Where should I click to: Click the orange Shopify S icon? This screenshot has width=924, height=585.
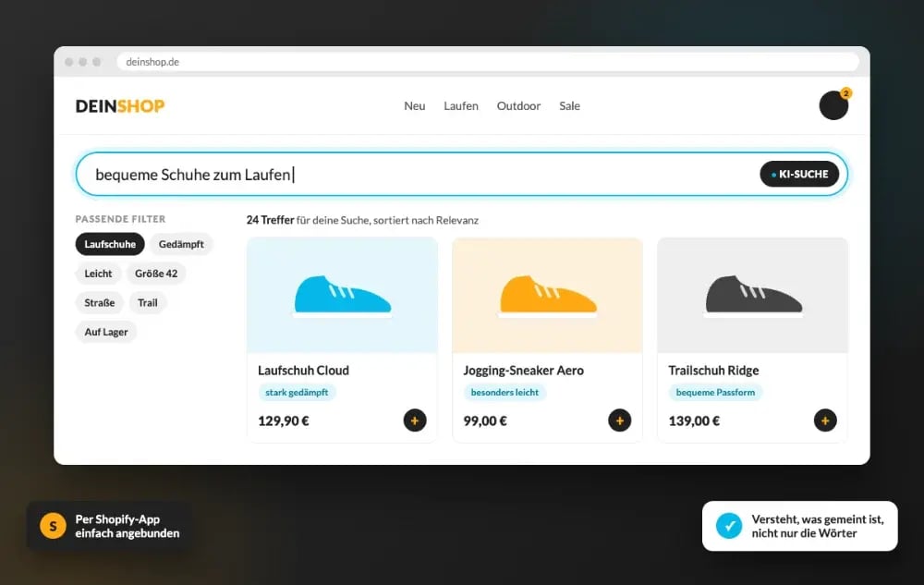point(53,526)
